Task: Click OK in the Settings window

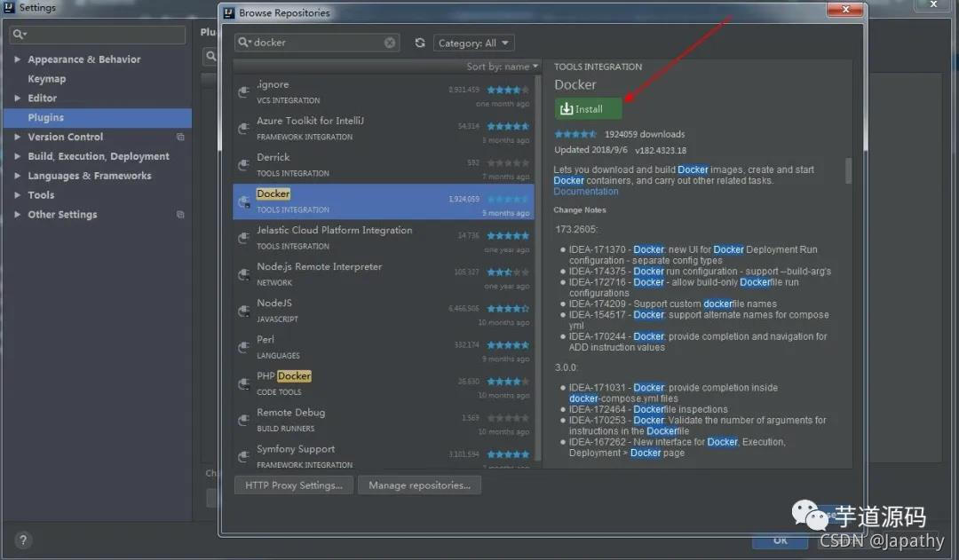Action: point(781,540)
